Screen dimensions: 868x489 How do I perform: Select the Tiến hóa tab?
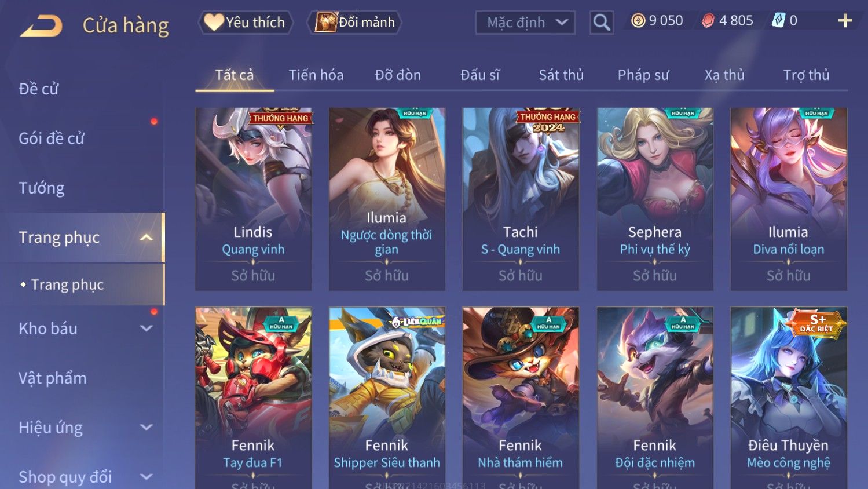coord(316,75)
